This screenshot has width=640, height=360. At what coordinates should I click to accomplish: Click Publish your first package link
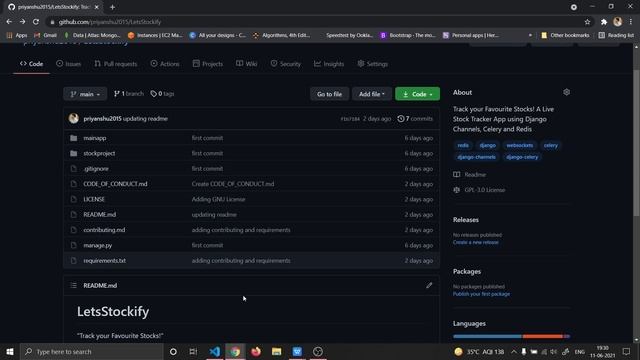(x=481, y=294)
